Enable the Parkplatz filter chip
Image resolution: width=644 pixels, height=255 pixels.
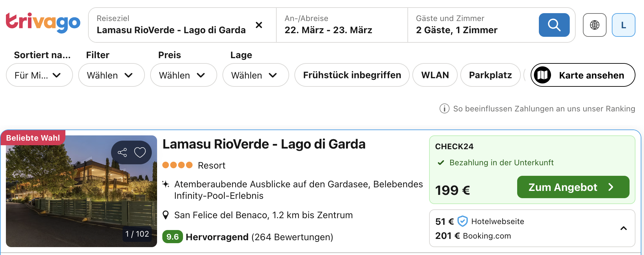coord(490,75)
